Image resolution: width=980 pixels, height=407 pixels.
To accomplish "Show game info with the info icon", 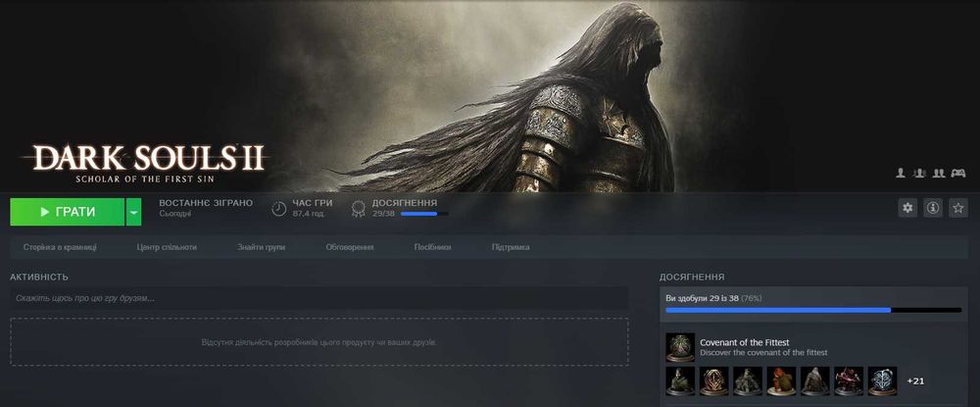I will (933, 208).
